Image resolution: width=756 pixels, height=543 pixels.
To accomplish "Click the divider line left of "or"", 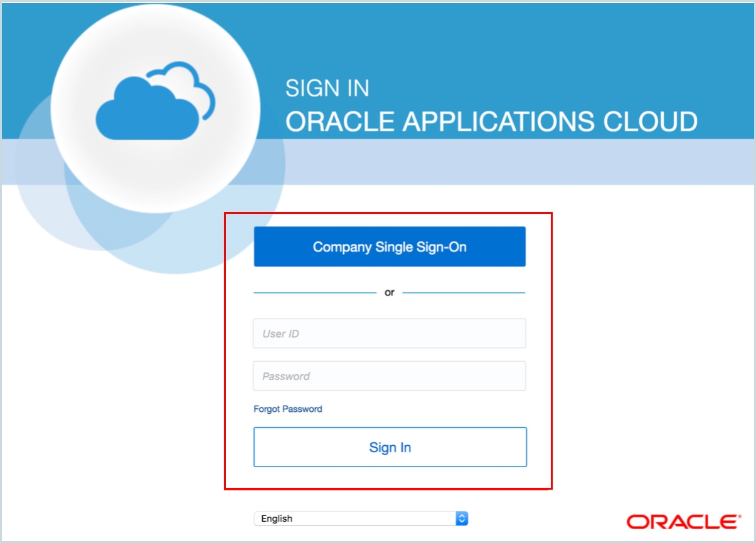I will (314, 293).
